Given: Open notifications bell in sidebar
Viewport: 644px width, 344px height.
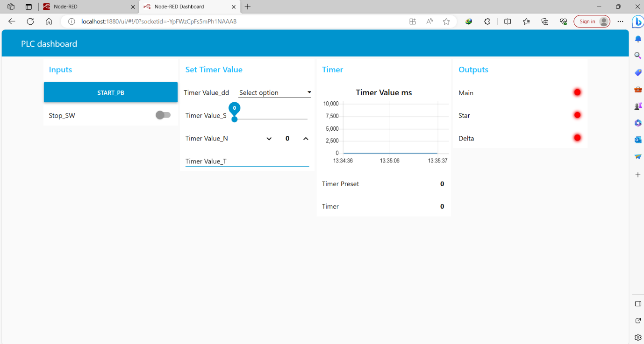Looking at the screenshot, I should [637, 39].
